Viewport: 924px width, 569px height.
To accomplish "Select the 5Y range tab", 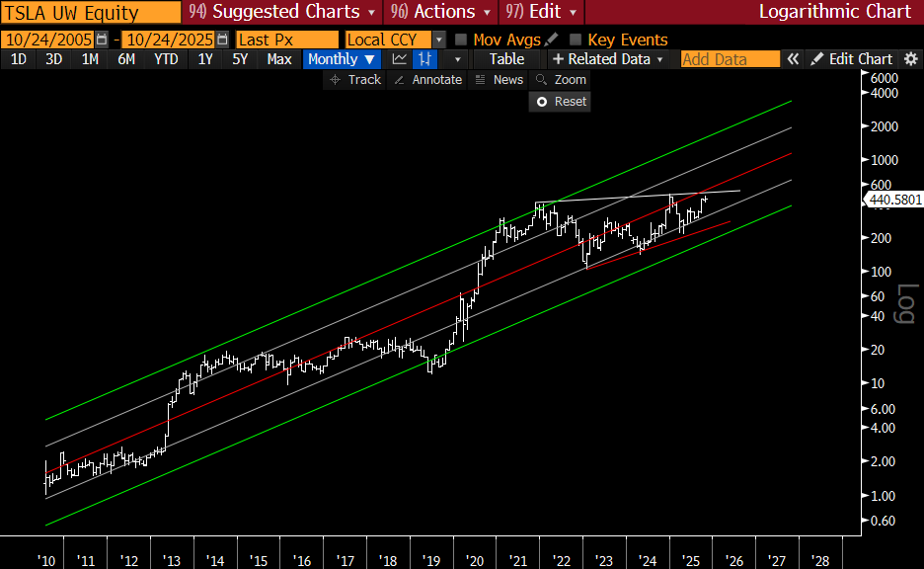I will click(240, 59).
